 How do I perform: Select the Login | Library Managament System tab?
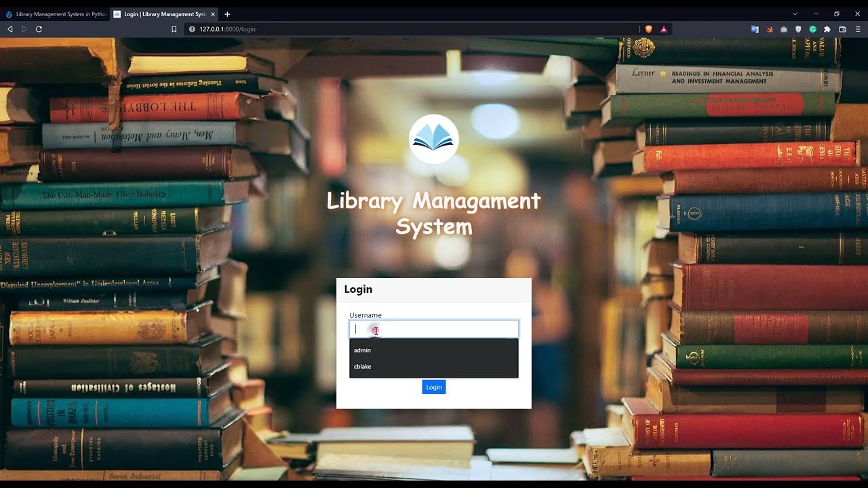(x=164, y=14)
